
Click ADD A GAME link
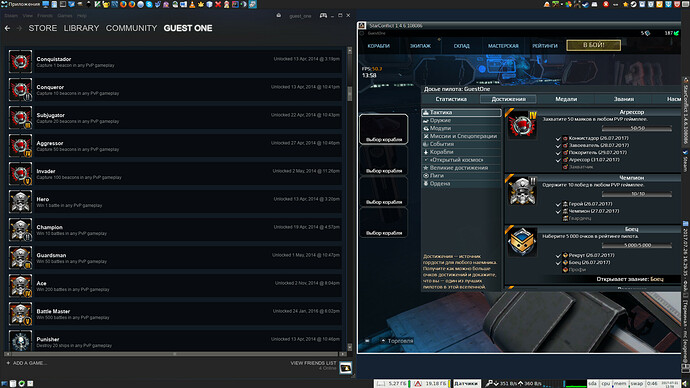pyautogui.click(x=26, y=363)
